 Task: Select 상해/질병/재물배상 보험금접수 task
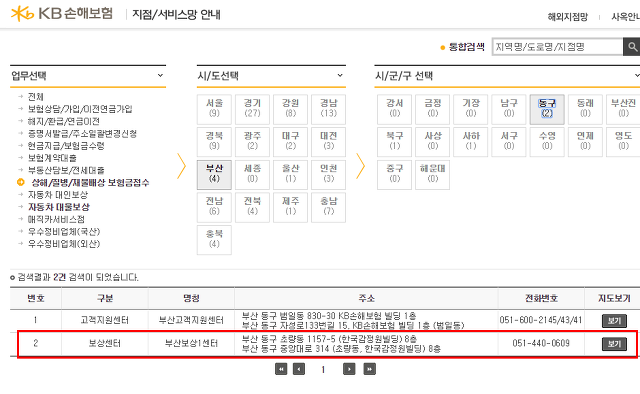pos(90,183)
